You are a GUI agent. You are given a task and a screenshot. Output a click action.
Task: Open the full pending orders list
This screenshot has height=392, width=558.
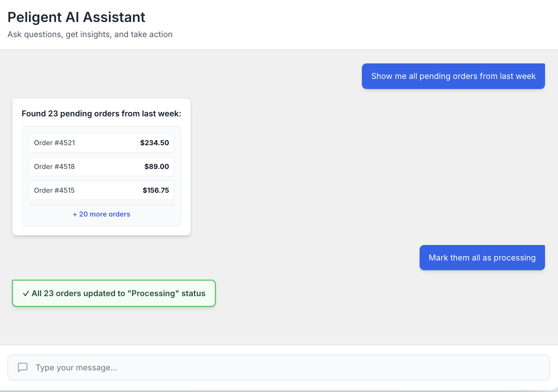(x=101, y=214)
